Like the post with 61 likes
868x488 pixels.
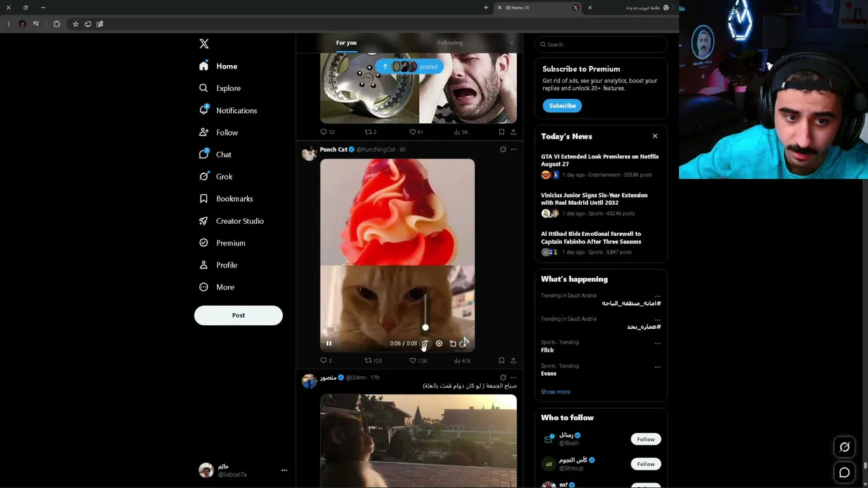(416, 132)
